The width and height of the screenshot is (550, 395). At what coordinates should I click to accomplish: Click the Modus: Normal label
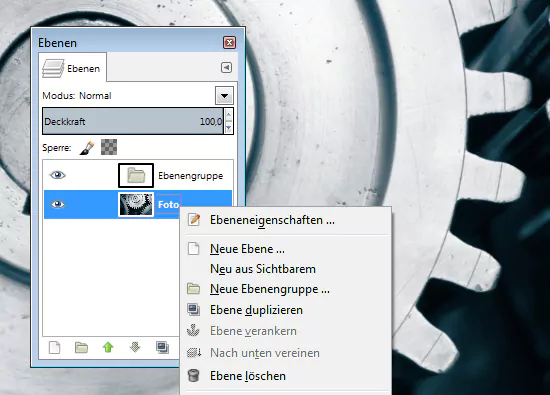click(77, 95)
